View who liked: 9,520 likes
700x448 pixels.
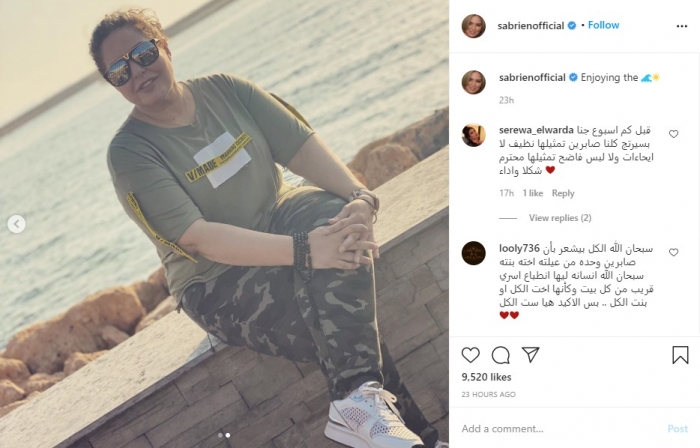pyautogui.click(x=486, y=377)
